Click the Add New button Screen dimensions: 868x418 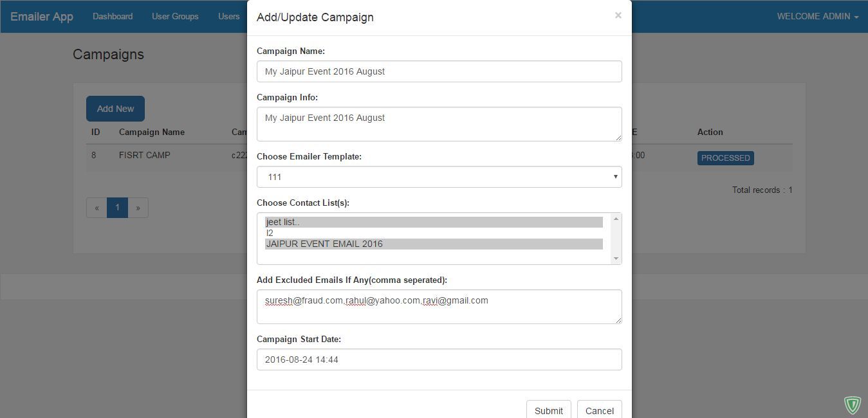pyautogui.click(x=115, y=109)
